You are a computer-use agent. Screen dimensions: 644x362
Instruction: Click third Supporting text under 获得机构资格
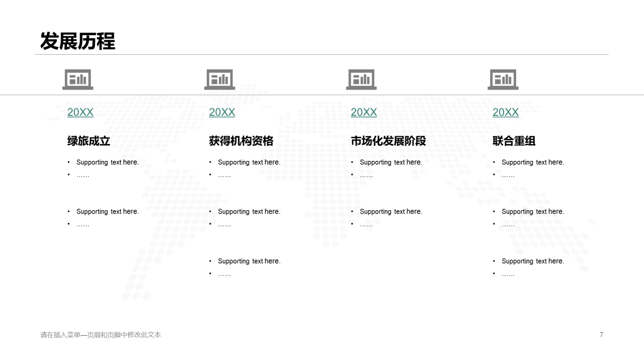(249, 261)
